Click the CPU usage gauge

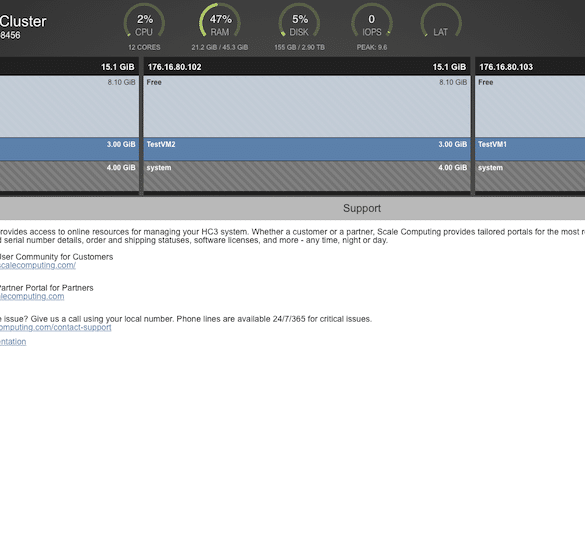tap(144, 21)
